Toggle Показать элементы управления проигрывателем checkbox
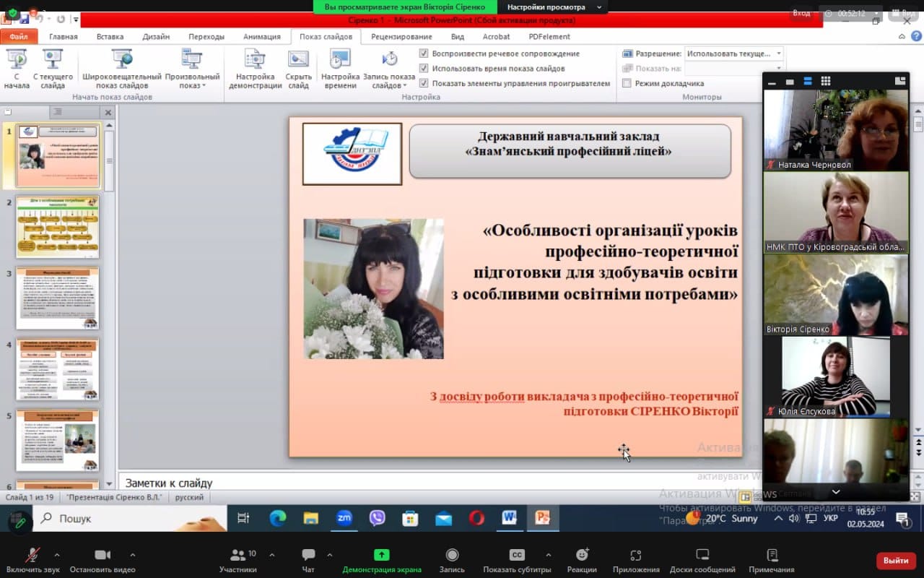 424,83
